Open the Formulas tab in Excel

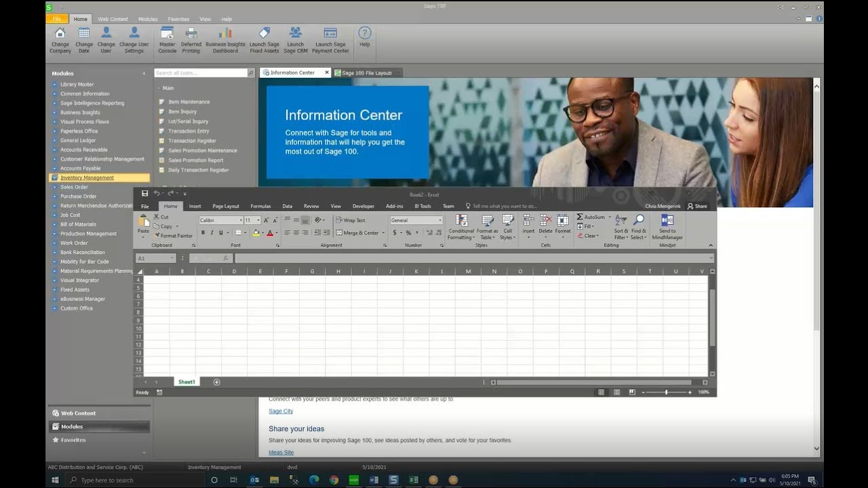260,206
